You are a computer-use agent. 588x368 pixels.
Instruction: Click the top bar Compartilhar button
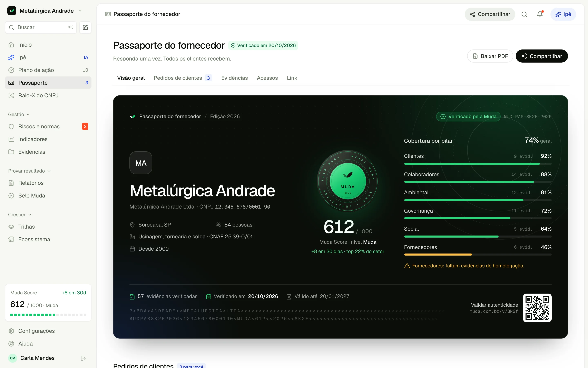tap(490, 14)
